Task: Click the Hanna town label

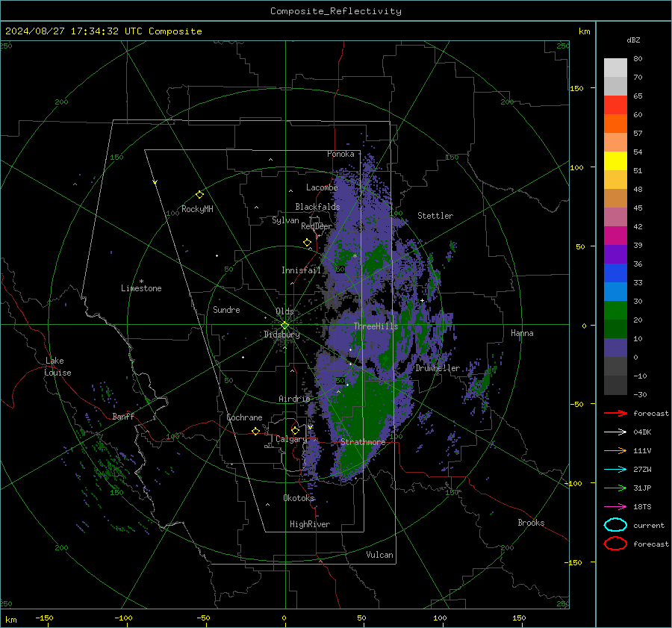Action: (522, 333)
